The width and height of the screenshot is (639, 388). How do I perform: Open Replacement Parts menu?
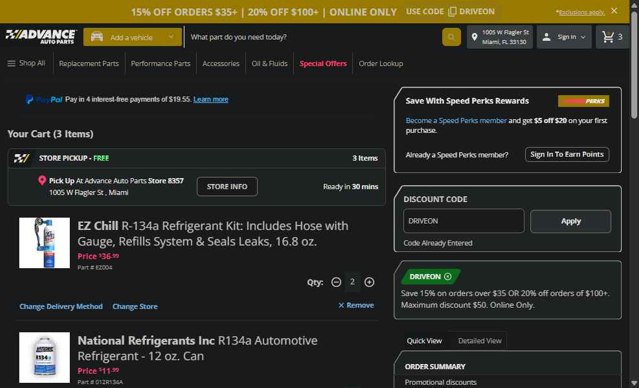click(89, 64)
